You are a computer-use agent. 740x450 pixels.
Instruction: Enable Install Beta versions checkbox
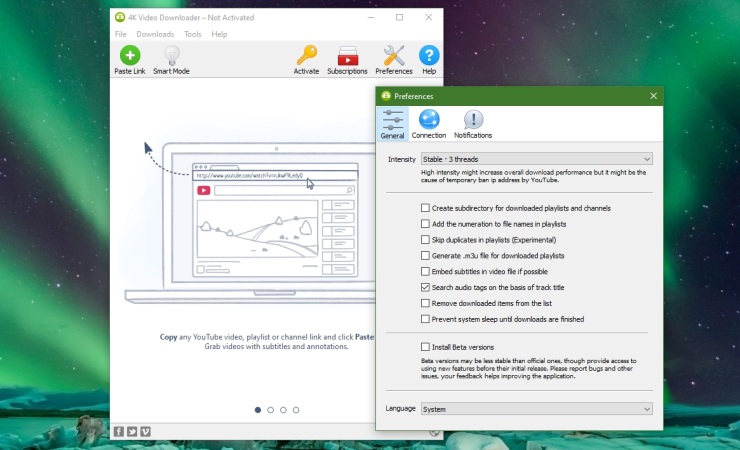coord(425,347)
